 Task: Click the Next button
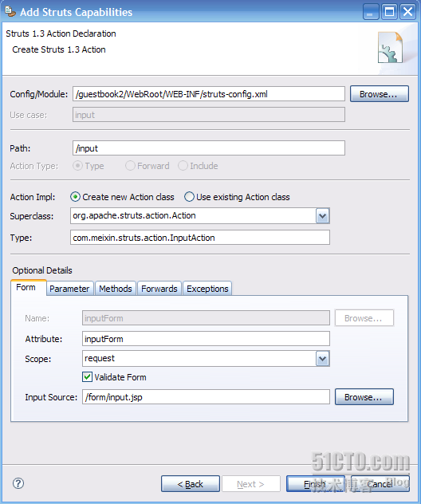tap(251, 484)
